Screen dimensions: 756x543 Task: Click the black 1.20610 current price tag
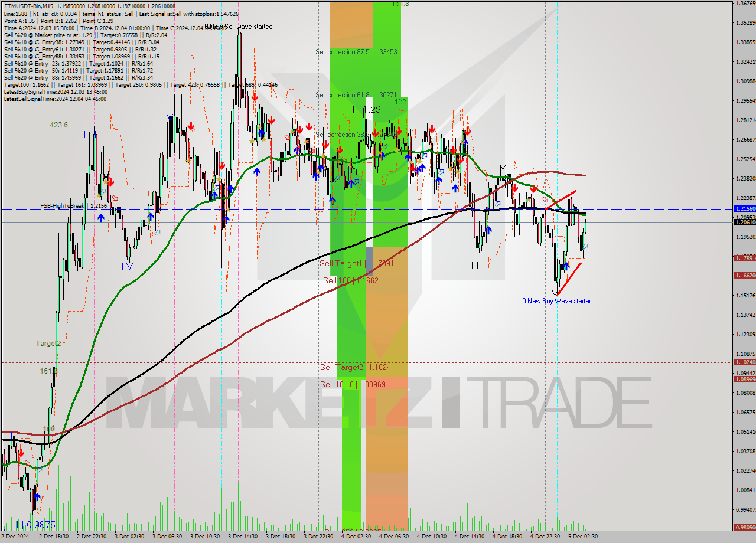pos(744,222)
